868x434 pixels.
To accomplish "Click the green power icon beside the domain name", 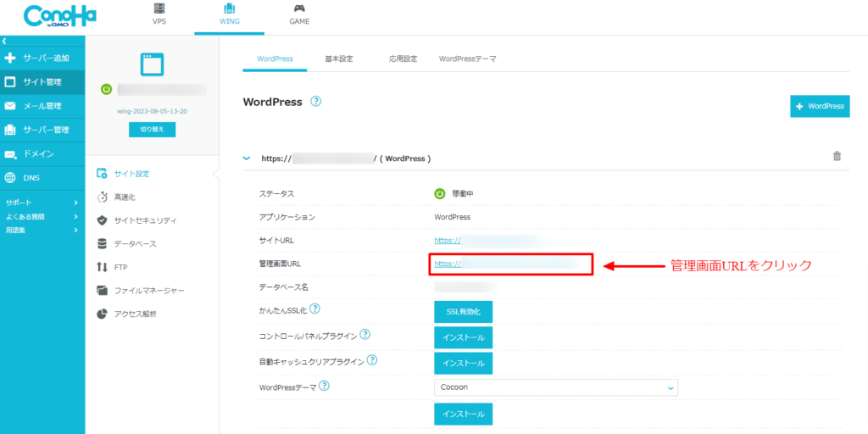I will click(x=107, y=89).
